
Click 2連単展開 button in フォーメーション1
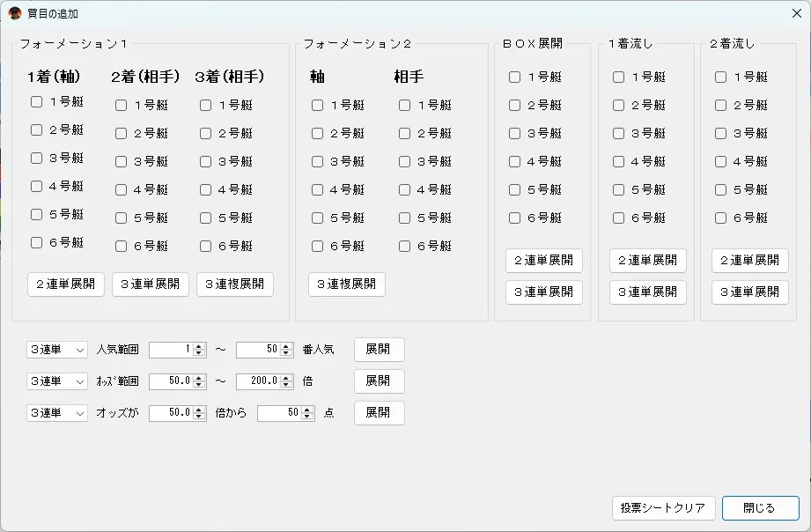pos(66,284)
